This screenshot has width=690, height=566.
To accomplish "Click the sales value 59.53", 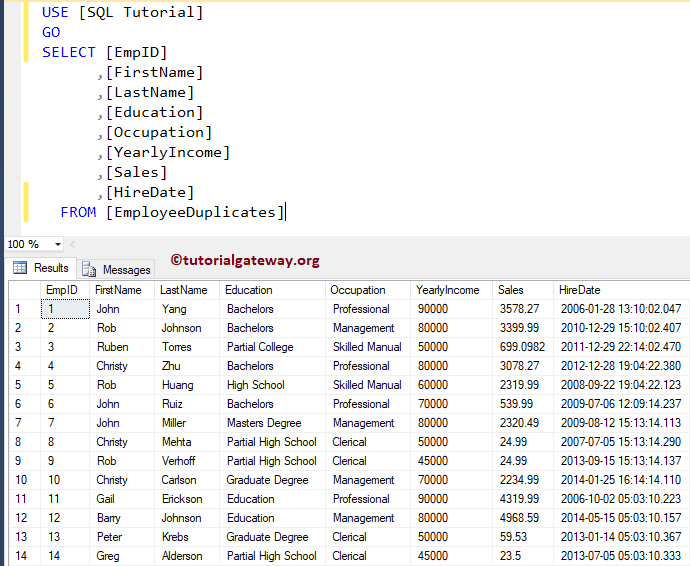I will [523, 537].
